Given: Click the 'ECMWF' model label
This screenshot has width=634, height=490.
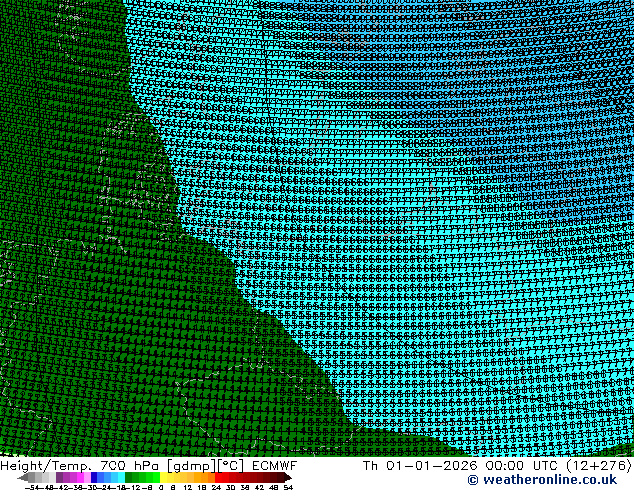Looking at the screenshot, I should point(275,466).
